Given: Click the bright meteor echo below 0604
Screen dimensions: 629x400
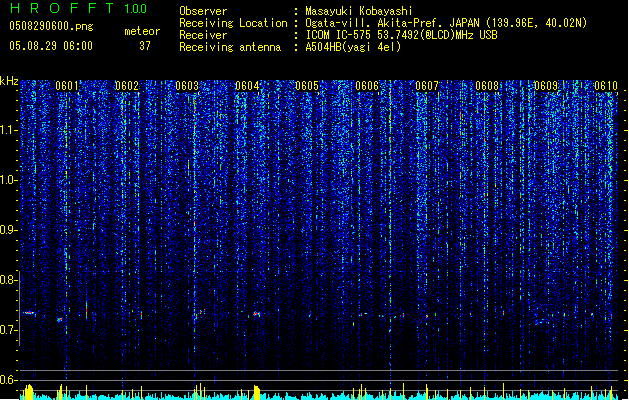Looking at the screenshot, I should (257, 314).
